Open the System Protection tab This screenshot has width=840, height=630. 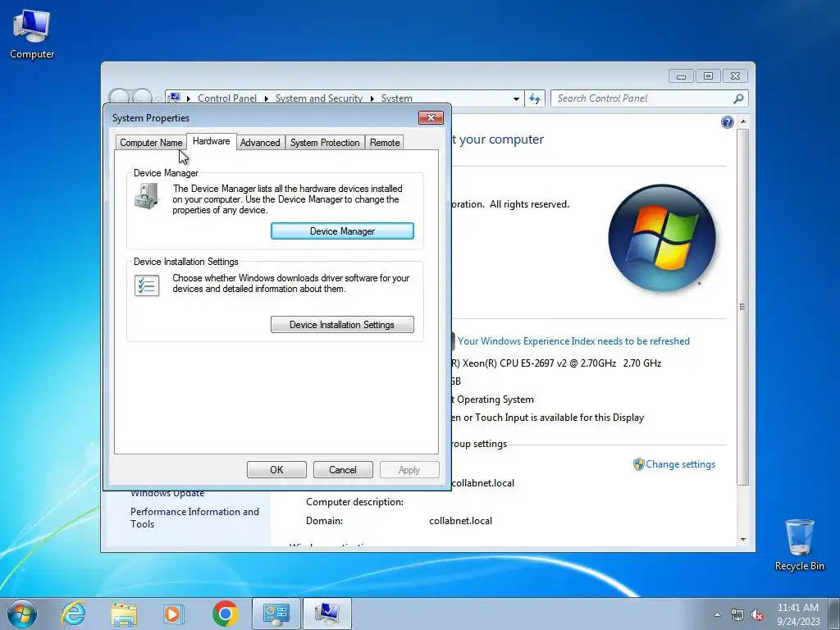coord(325,143)
